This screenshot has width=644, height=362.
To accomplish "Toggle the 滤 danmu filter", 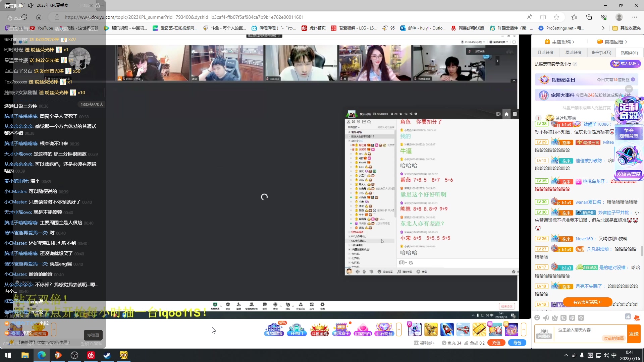I will tap(628, 317).
